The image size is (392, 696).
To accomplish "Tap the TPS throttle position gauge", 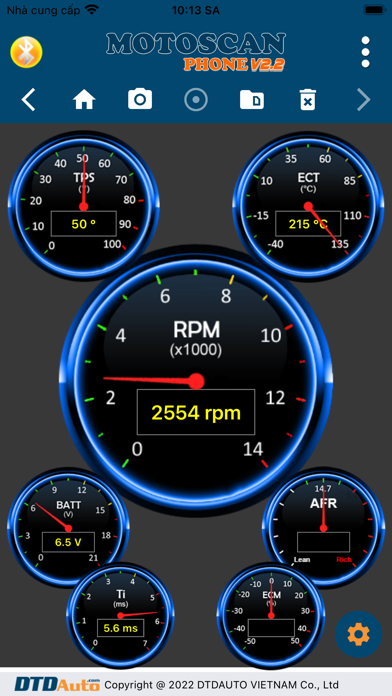I will (83, 206).
